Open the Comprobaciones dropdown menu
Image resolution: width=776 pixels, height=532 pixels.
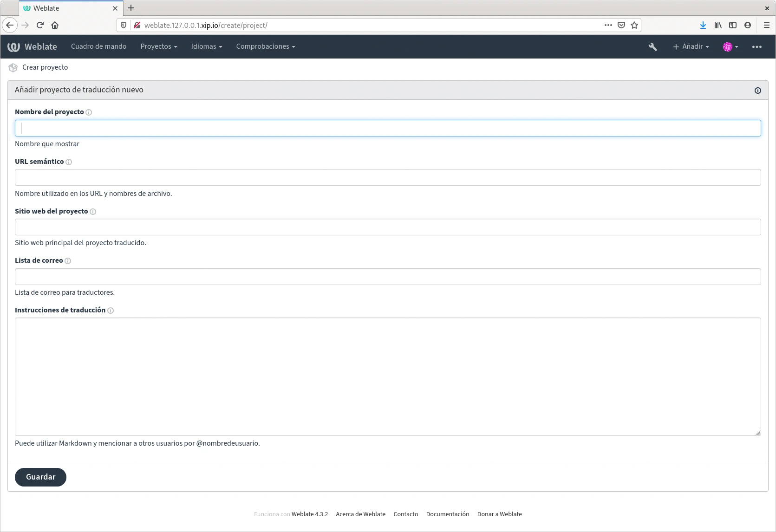pos(265,46)
